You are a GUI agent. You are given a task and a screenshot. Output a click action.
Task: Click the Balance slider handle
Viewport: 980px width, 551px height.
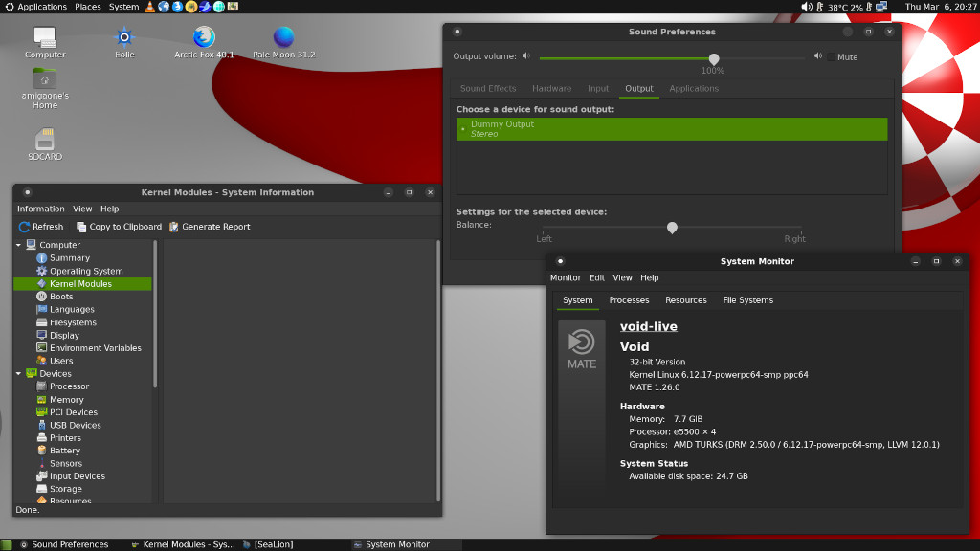672,228
